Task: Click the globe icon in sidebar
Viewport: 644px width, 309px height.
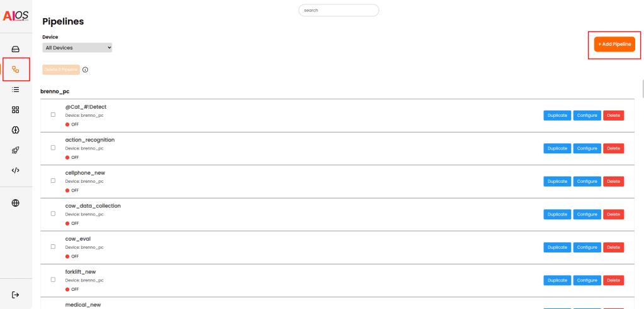Action: coord(16,203)
